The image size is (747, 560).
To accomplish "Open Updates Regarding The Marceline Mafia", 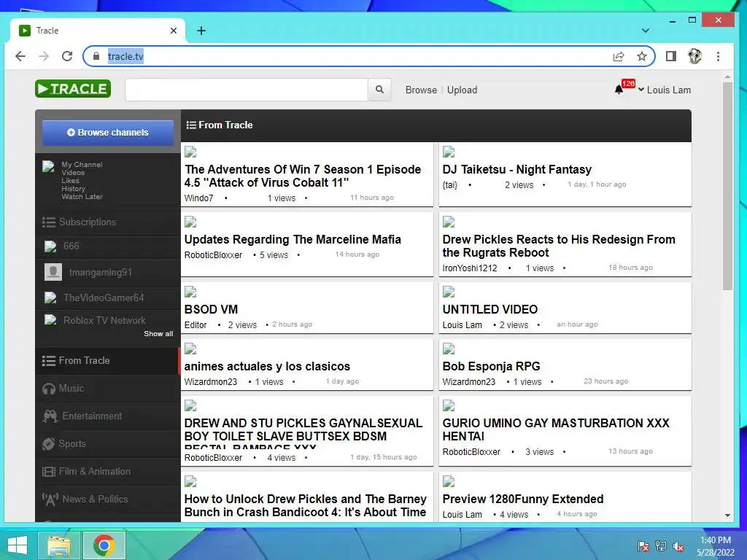I will click(293, 239).
